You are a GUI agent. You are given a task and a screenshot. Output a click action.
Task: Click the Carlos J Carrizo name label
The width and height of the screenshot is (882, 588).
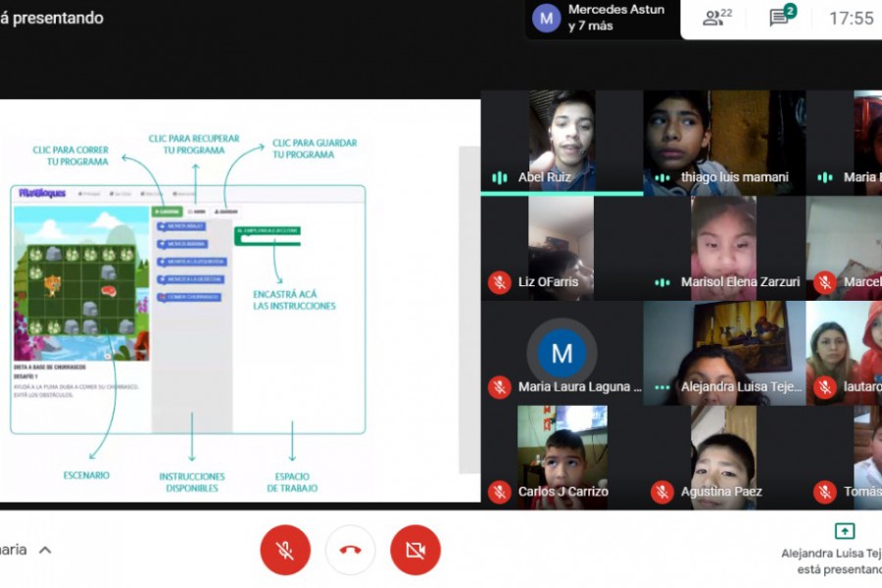point(563,492)
